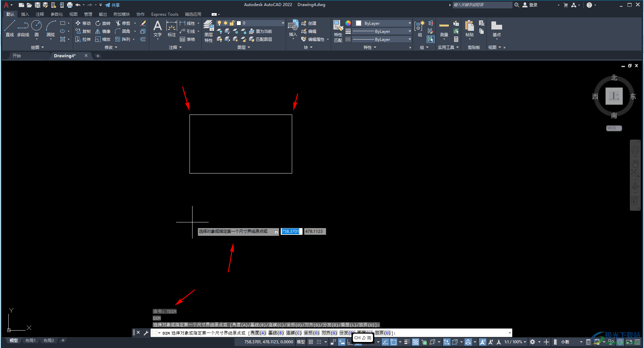644x348 pixels.
Task: Click the 阵列 (Array) tool
Action: tap(123, 39)
